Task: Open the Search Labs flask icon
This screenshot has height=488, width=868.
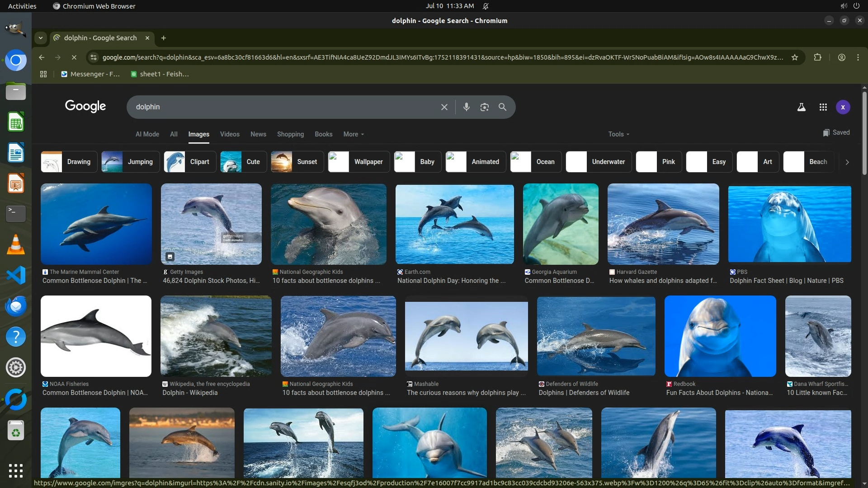Action: [x=801, y=107]
